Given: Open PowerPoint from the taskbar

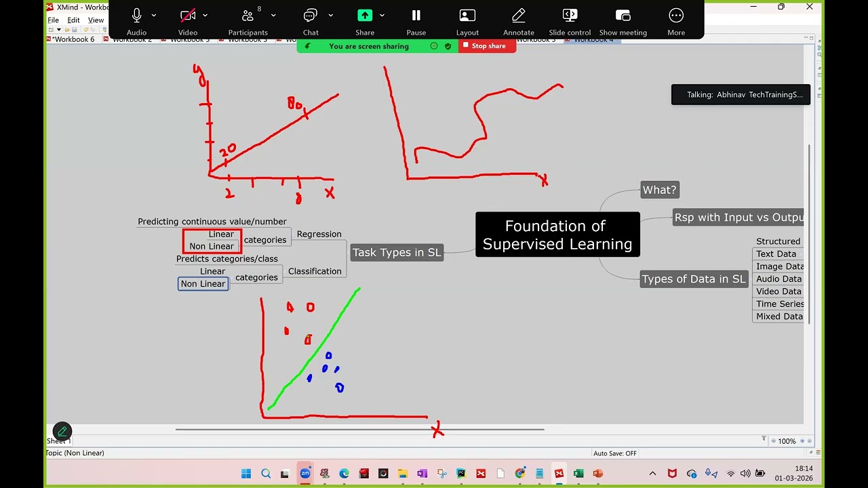Looking at the screenshot, I should tap(598, 474).
